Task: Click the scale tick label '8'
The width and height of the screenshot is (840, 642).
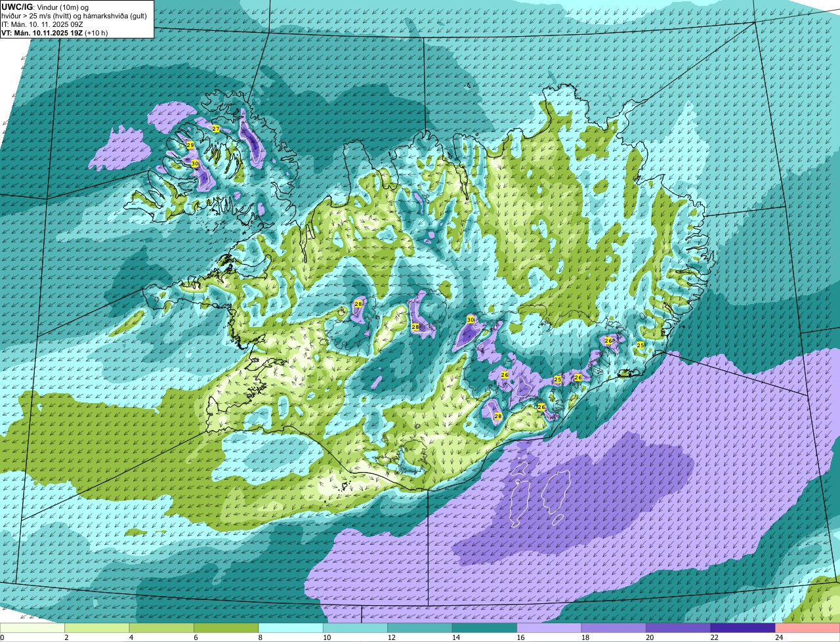Action: [x=260, y=637]
